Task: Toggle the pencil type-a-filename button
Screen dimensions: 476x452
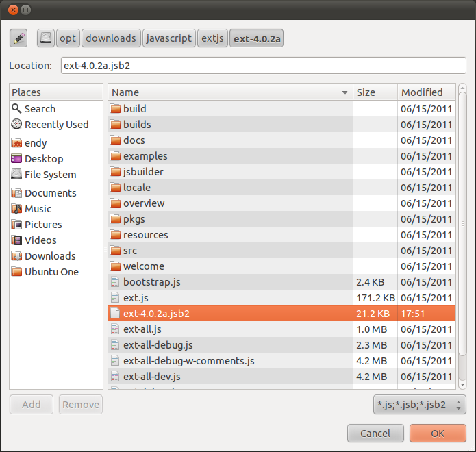Action: [x=18, y=38]
